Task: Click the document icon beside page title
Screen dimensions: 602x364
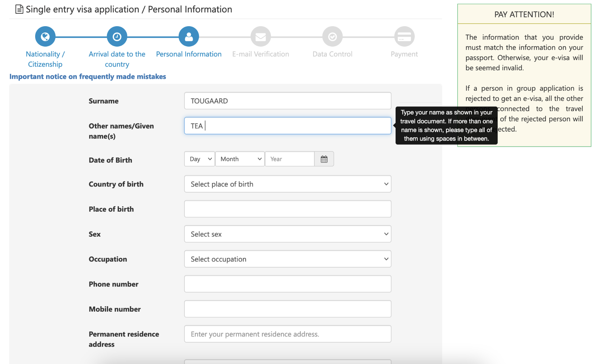Action: pos(19,10)
